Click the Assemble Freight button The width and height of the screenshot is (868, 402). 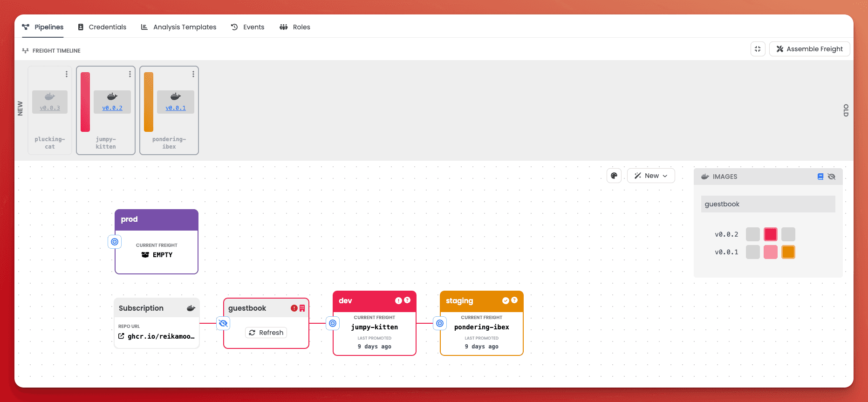tap(809, 49)
